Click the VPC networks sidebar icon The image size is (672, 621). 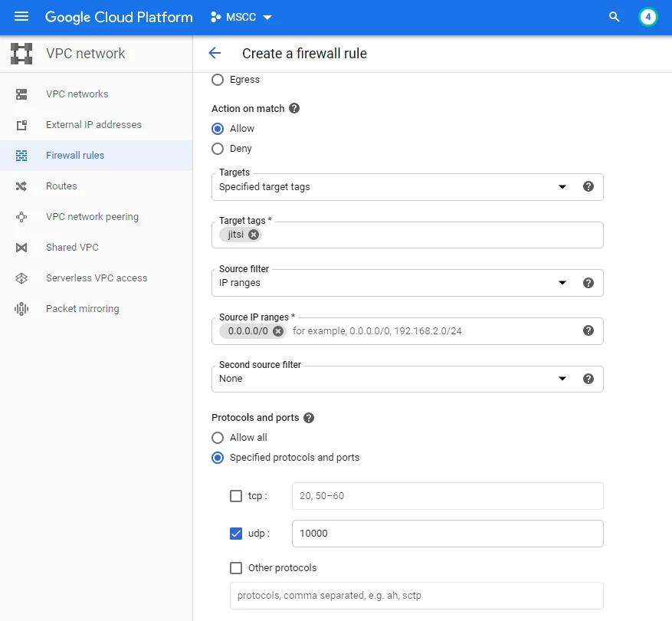coord(21,94)
